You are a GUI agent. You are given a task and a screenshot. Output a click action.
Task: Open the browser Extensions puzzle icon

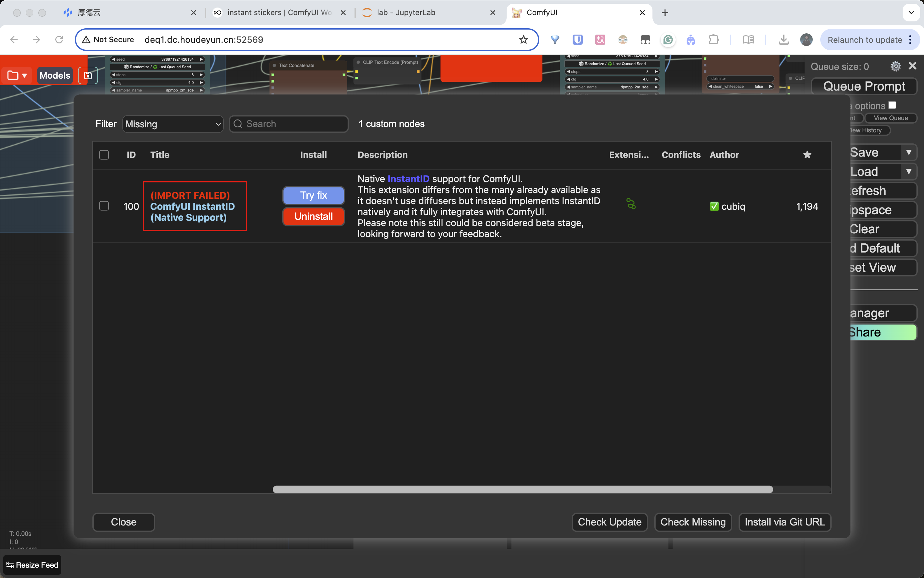[x=713, y=40]
